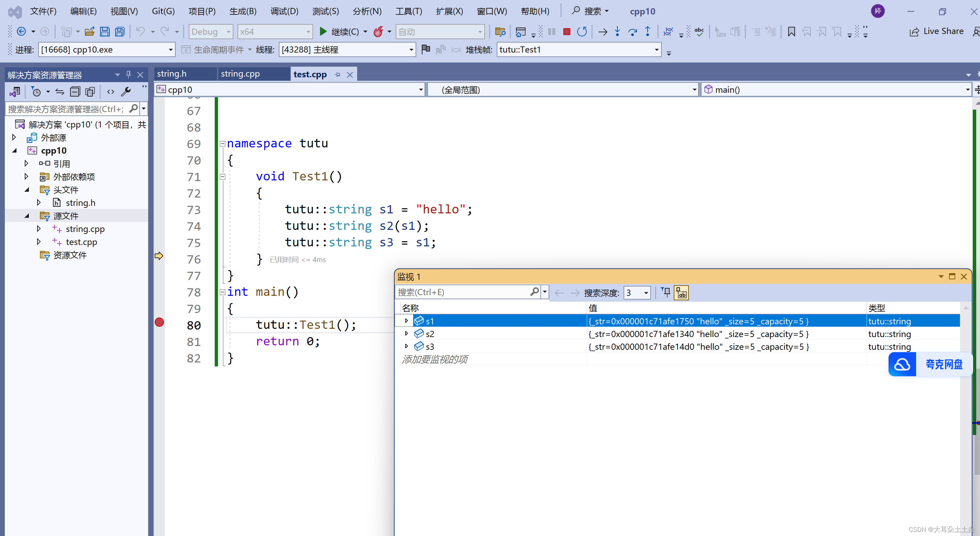Click the red Stop Debugging icon
The height and width of the screenshot is (536, 980).
(566, 32)
